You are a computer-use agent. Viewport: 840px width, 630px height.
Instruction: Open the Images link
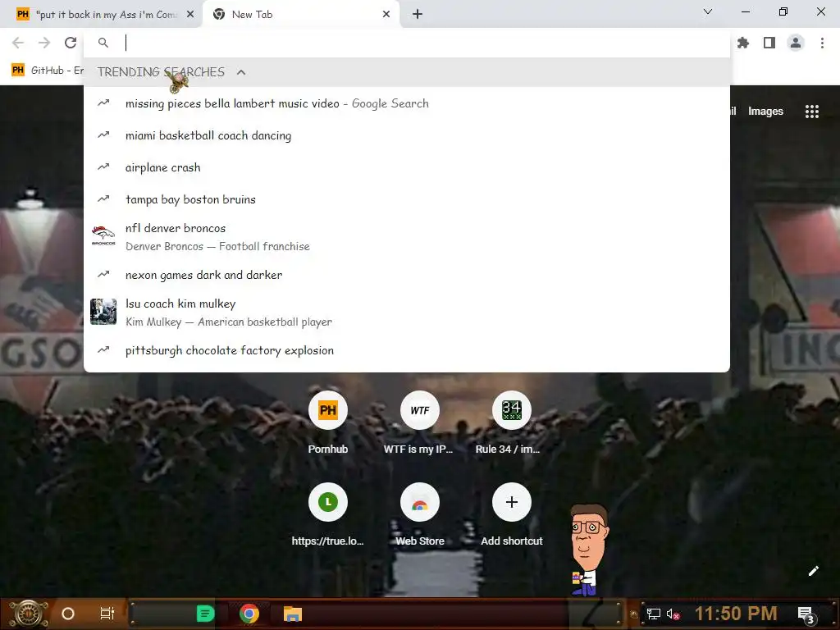765,112
